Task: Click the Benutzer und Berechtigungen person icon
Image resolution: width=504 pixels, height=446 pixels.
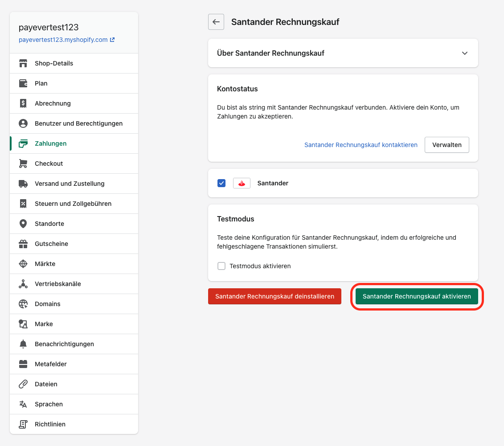Action: coord(23,123)
